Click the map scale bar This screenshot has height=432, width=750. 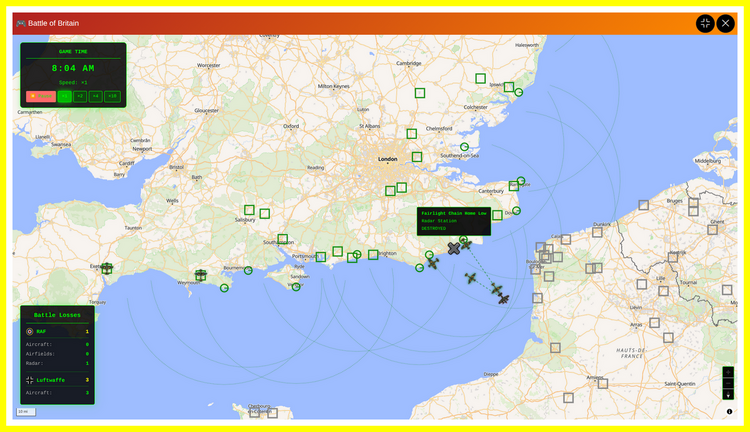pyautogui.click(x=26, y=411)
